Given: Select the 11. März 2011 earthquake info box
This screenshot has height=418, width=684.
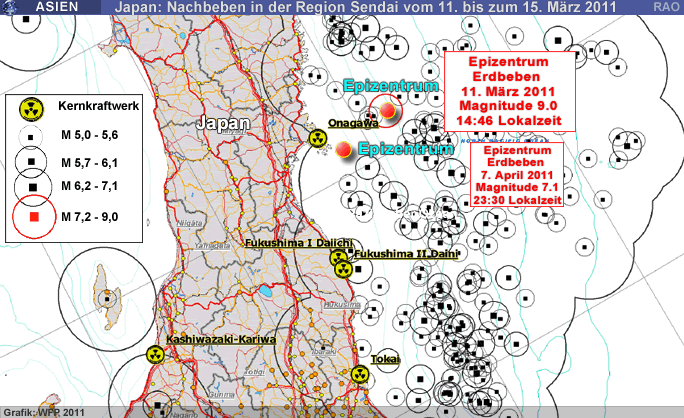Looking at the screenshot, I should (x=509, y=90).
